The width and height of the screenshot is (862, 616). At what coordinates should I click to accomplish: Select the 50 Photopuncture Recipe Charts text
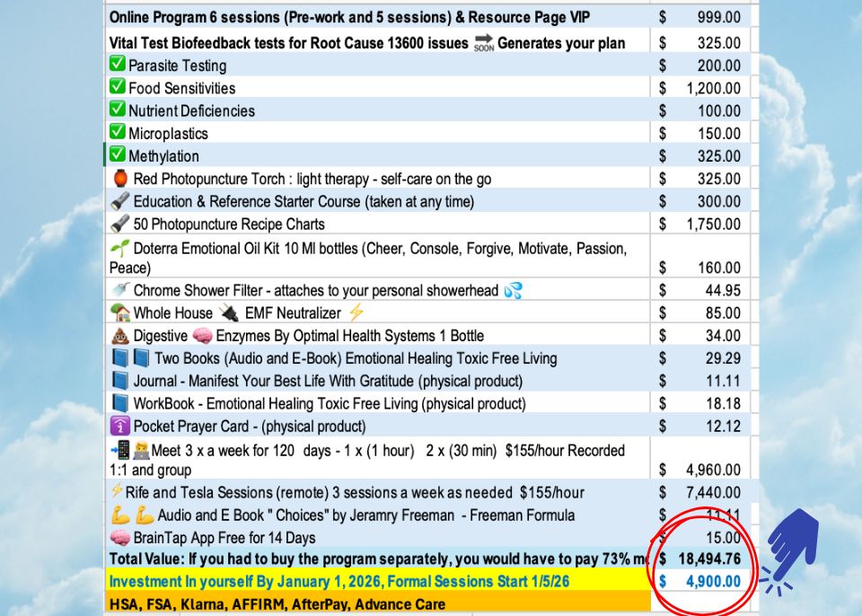pyautogui.click(x=229, y=224)
